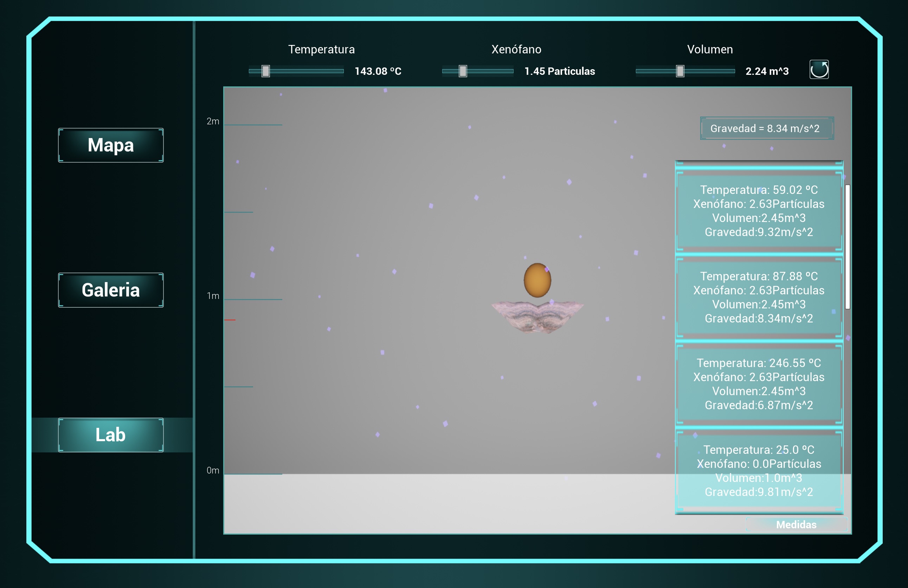Select the 87.88 ºC measurement entry

(x=759, y=298)
